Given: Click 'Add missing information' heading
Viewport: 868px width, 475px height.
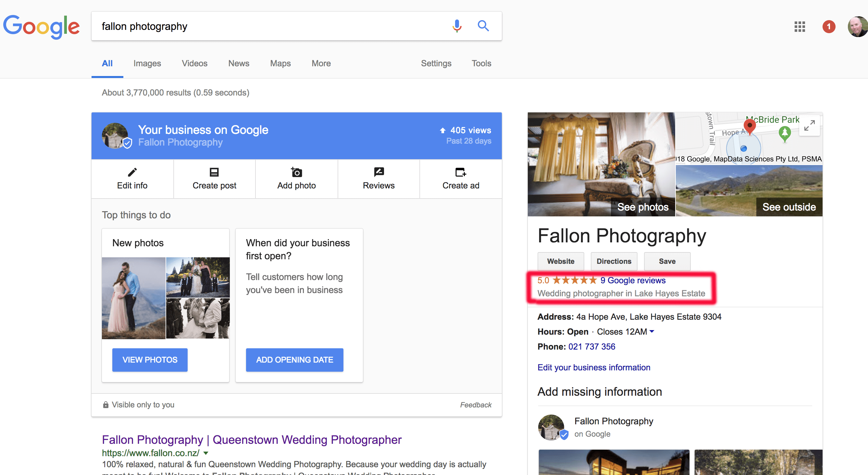Looking at the screenshot, I should [x=600, y=391].
